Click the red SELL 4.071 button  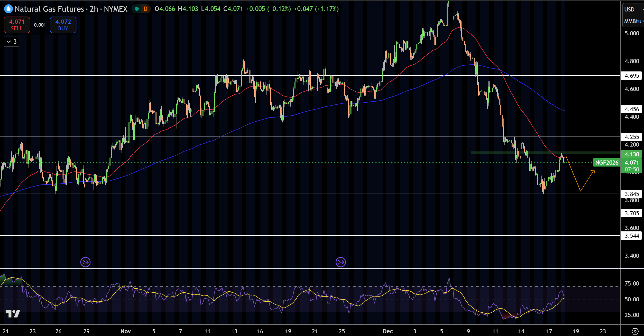pyautogui.click(x=17, y=25)
